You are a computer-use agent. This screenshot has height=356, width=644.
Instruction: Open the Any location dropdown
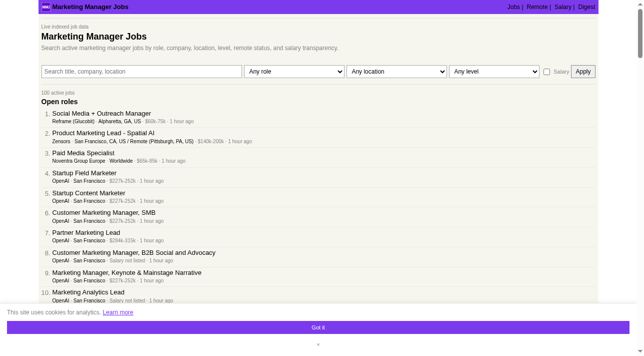(x=396, y=72)
